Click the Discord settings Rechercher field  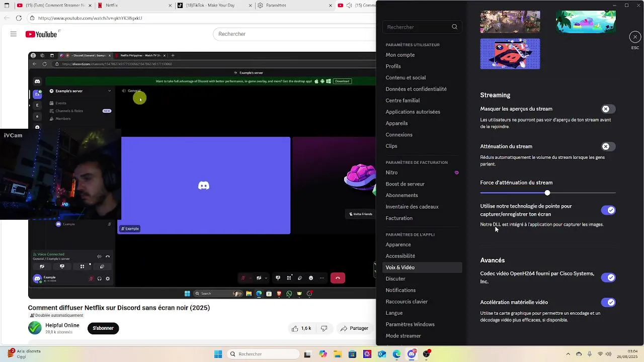click(x=422, y=27)
